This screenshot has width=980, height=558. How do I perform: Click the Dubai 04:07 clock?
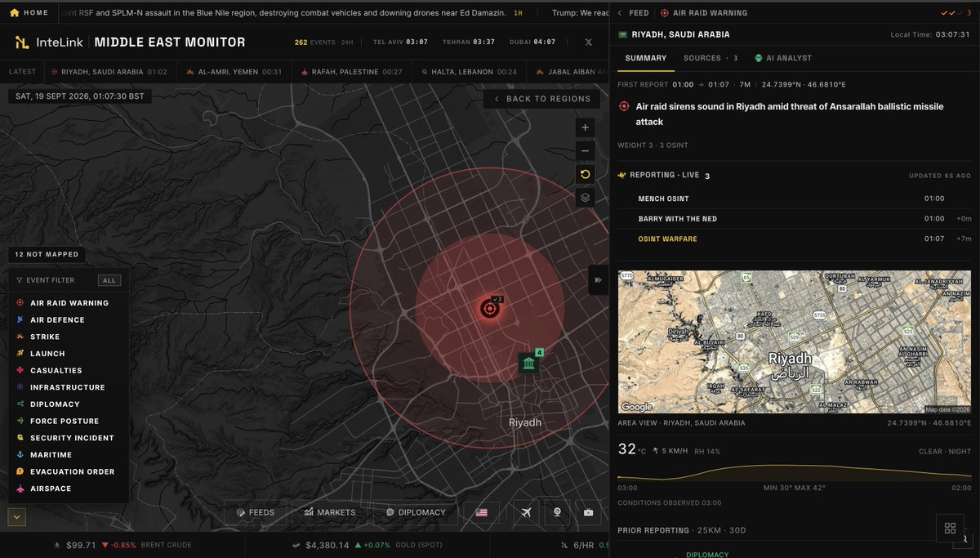(532, 42)
